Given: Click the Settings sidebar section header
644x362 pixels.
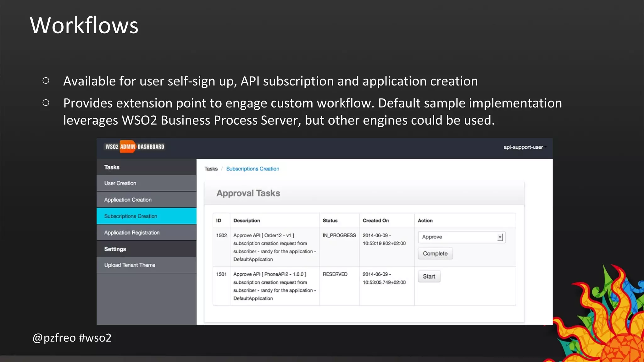Looking at the screenshot, I should click(147, 249).
